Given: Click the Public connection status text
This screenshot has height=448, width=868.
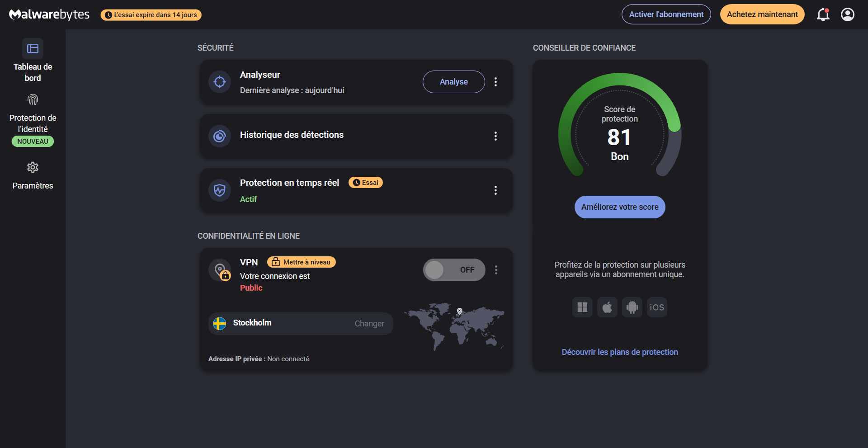Looking at the screenshot, I should click(x=251, y=288).
